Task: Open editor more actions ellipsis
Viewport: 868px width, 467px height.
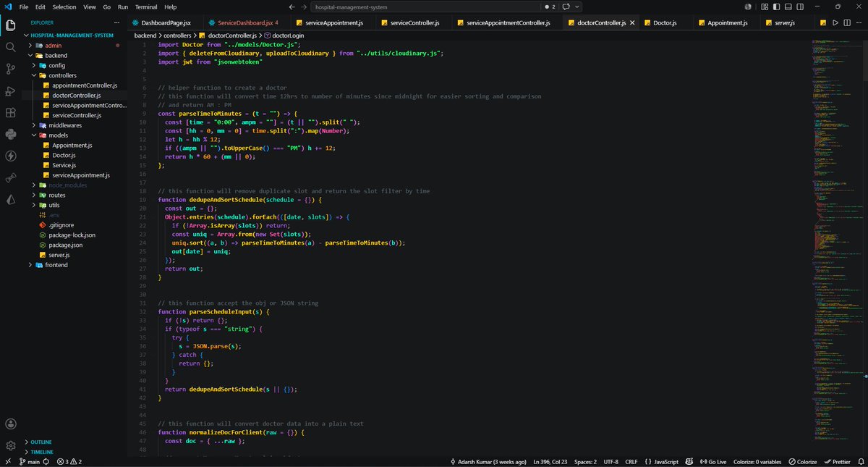Action: [x=859, y=23]
